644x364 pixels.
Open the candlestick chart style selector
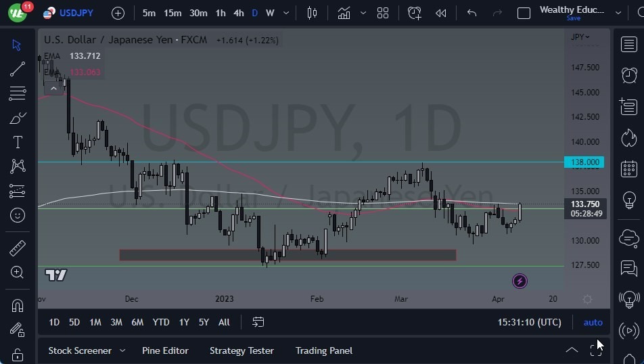(312, 13)
